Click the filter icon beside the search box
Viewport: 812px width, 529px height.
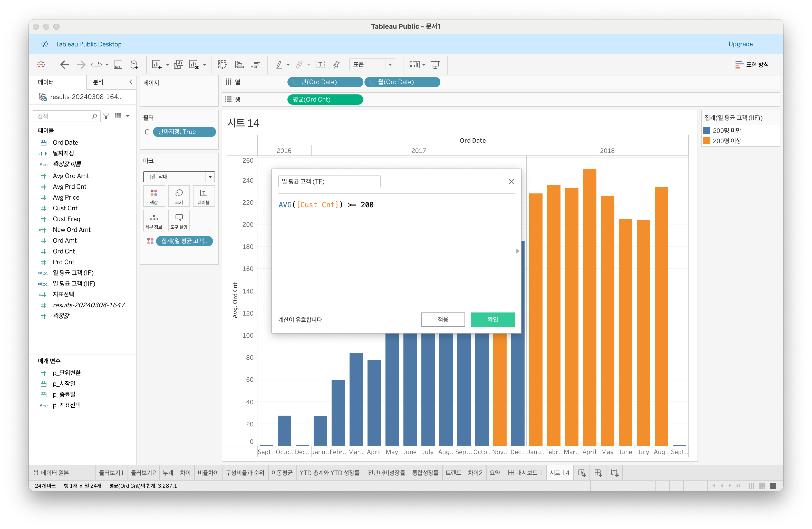[106, 116]
